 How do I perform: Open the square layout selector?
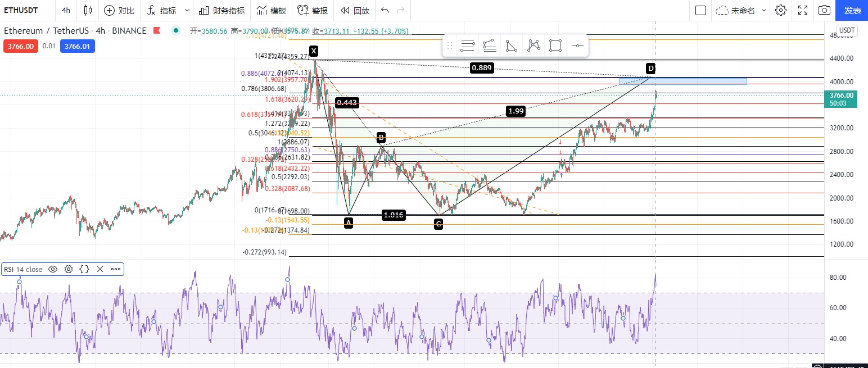point(700,10)
